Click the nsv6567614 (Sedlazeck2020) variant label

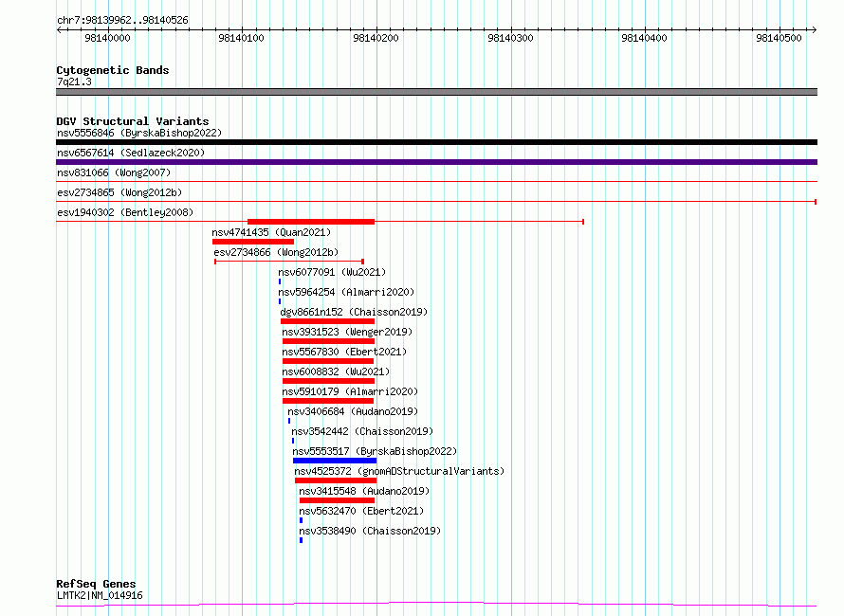pos(131,153)
